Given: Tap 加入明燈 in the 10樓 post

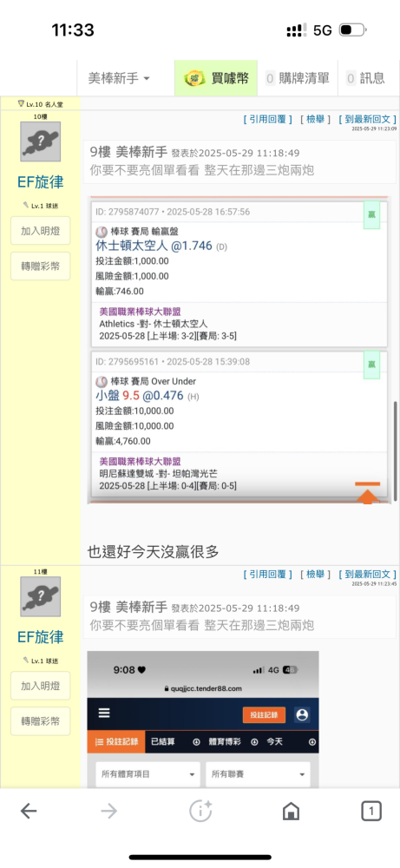Looking at the screenshot, I should point(41,231).
